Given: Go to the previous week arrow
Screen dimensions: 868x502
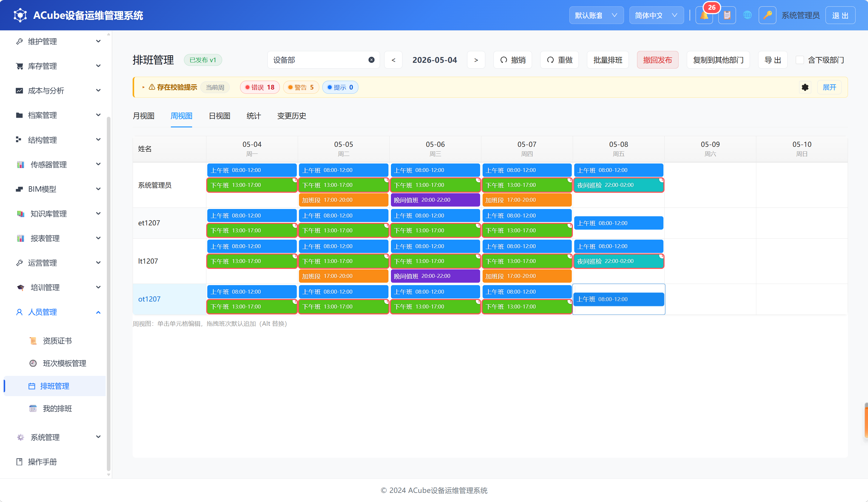Looking at the screenshot, I should pos(393,60).
